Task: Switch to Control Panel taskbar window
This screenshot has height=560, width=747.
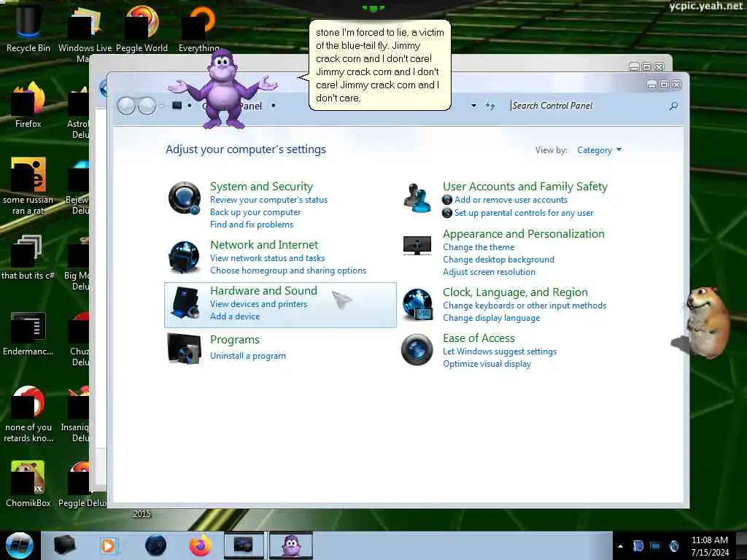Action: coord(244,545)
